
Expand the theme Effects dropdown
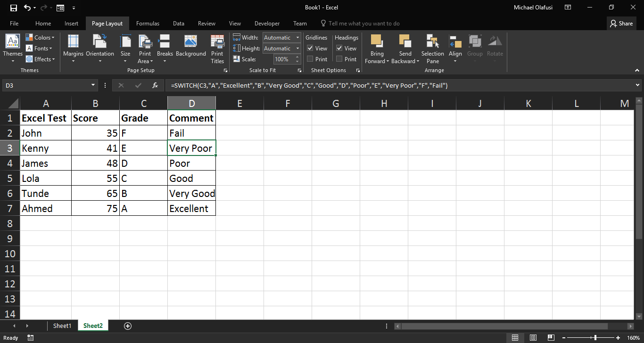[41, 59]
